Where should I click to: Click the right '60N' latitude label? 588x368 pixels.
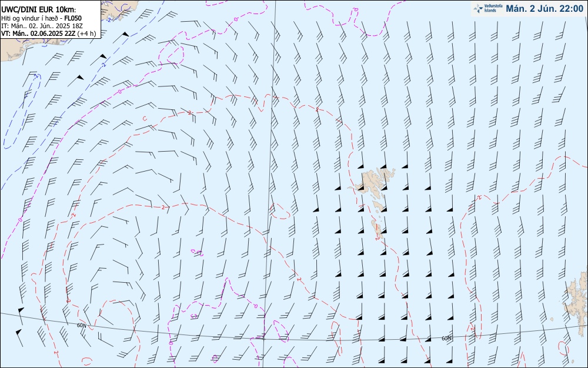(446, 338)
